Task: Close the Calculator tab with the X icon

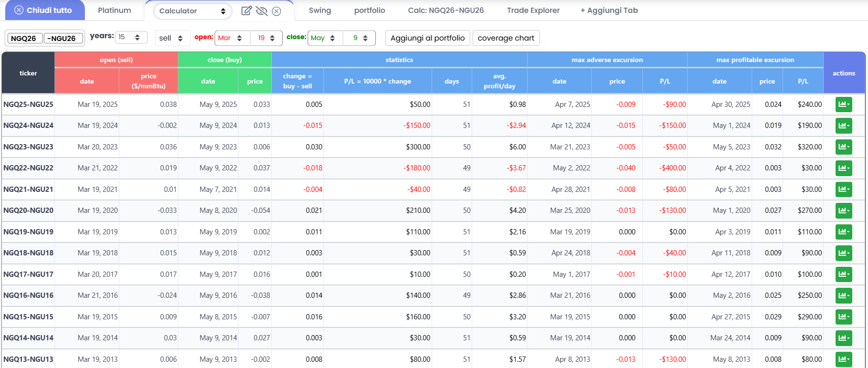Action: tap(276, 11)
